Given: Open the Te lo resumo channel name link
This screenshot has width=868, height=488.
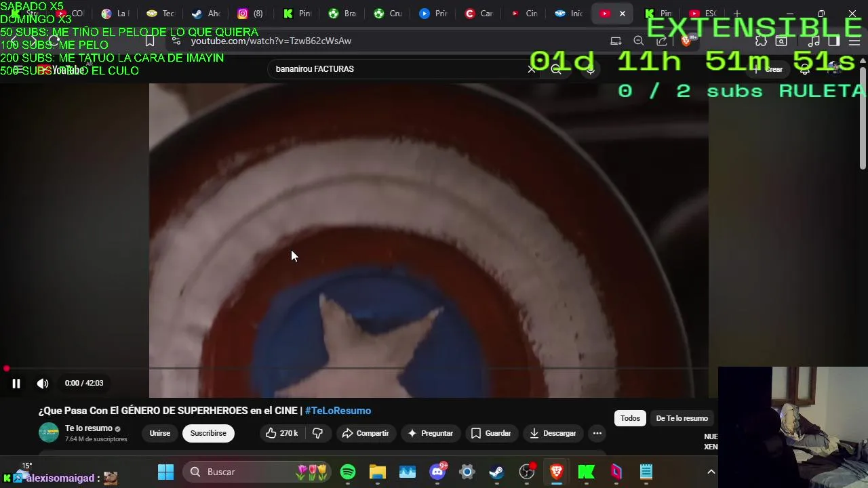Looking at the screenshot, I should coord(89,428).
